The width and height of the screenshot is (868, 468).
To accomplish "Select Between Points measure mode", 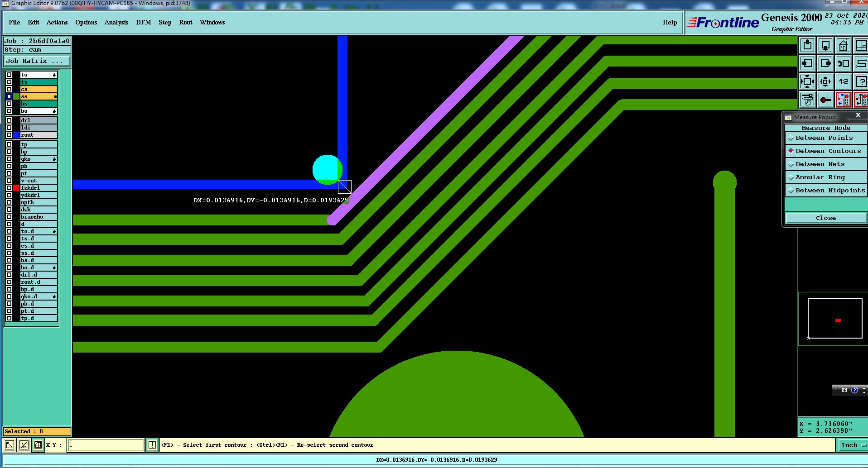I will [825, 138].
